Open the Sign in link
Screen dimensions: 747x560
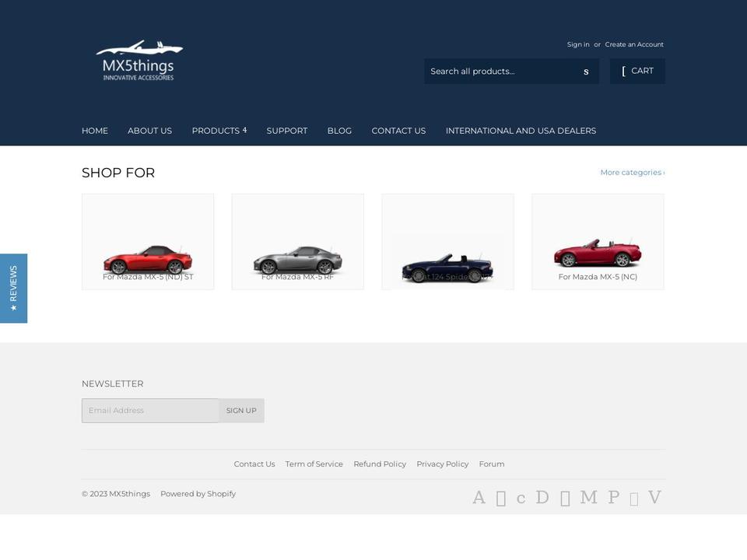578,44
